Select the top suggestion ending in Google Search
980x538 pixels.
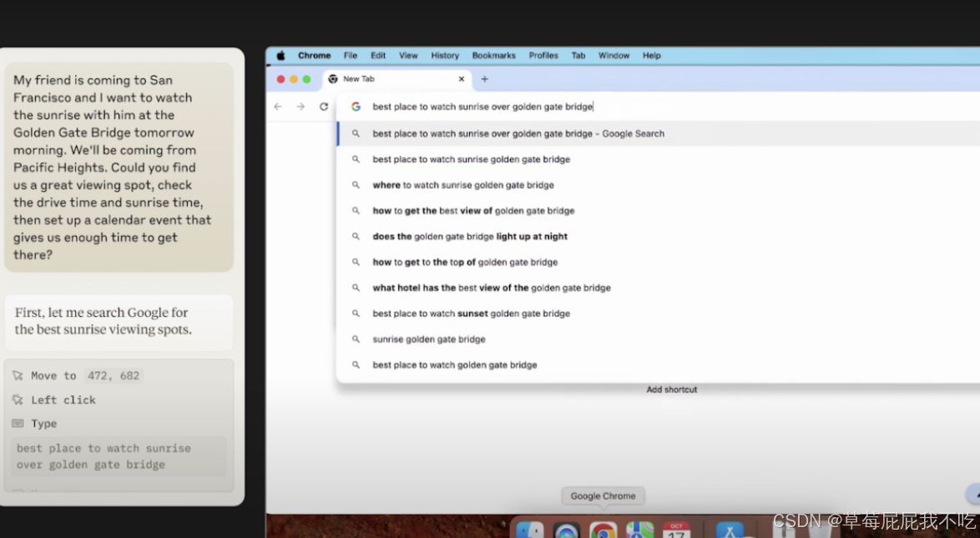(658, 133)
